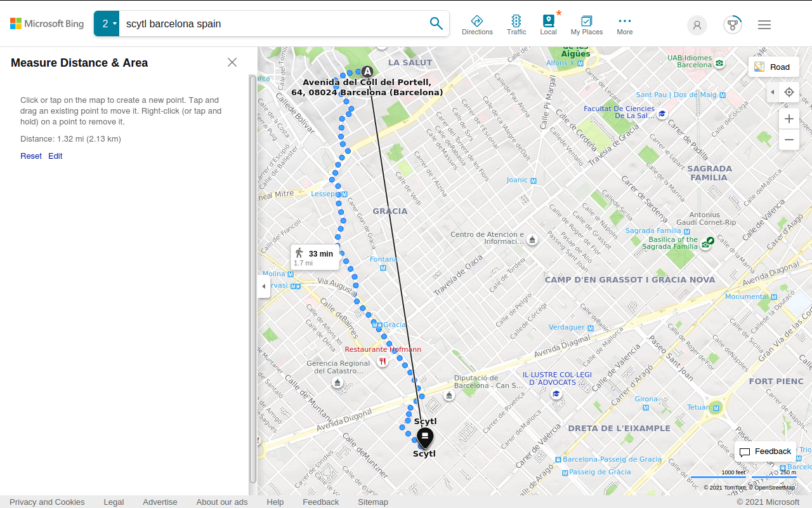Click the DRETA DE L'EIXAMPLE district label
Image resolution: width=812 pixels, height=508 pixels.
[619, 428]
